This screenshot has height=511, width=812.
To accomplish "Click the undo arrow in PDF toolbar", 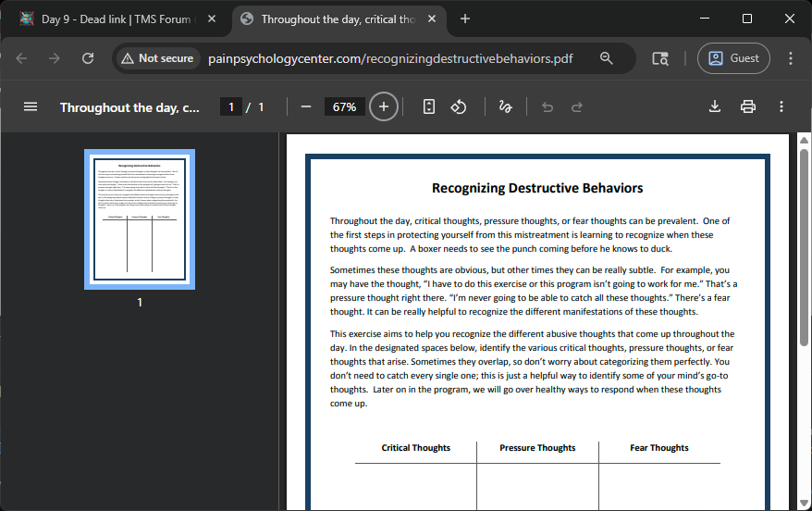I will (x=547, y=106).
